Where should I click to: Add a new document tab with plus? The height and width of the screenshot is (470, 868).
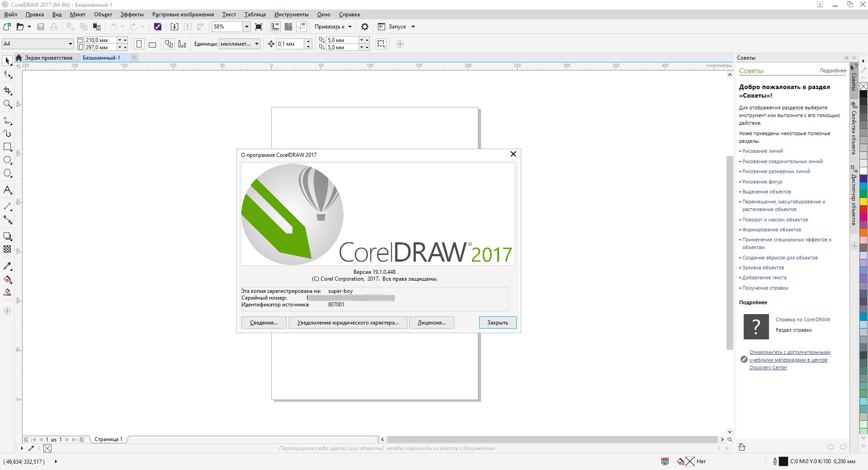coord(134,57)
